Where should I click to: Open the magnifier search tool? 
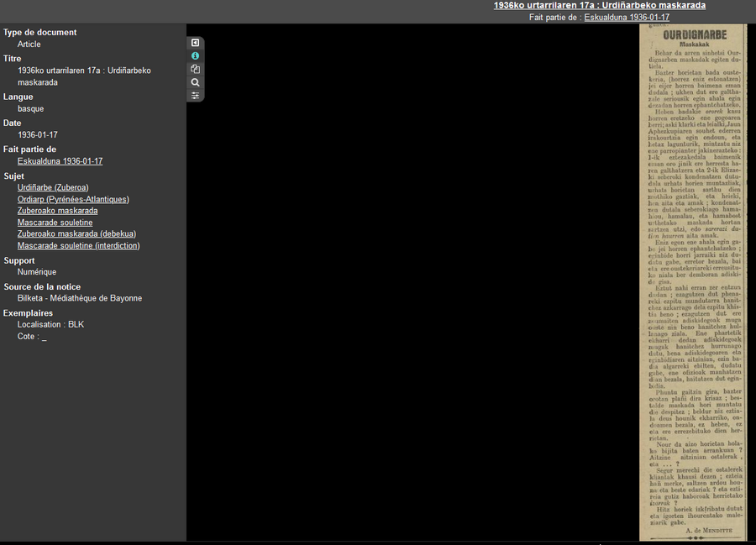(x=195, y=83)
